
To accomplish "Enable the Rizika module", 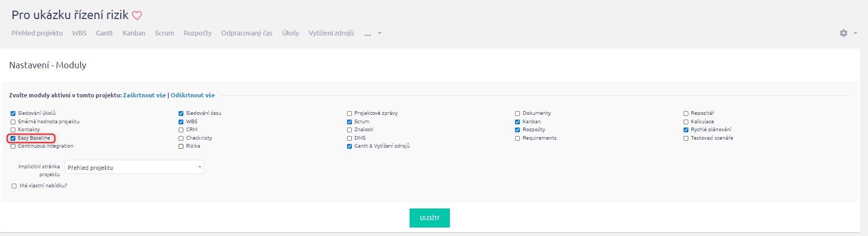I will pos(181,146).
